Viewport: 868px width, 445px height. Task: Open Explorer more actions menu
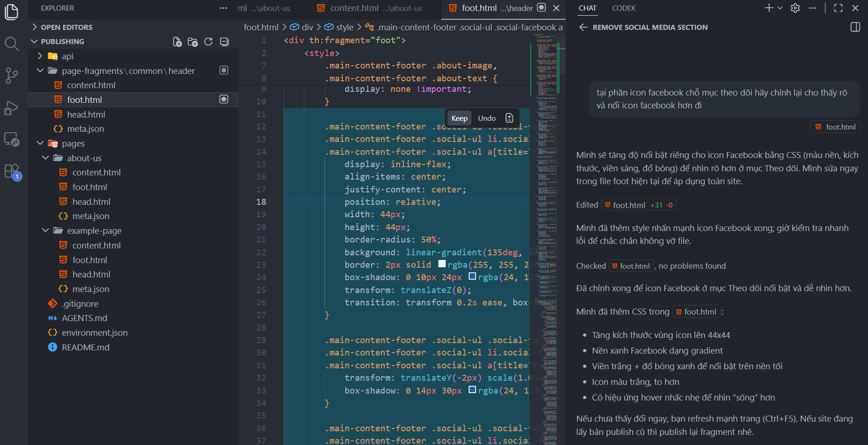point(223,8)
